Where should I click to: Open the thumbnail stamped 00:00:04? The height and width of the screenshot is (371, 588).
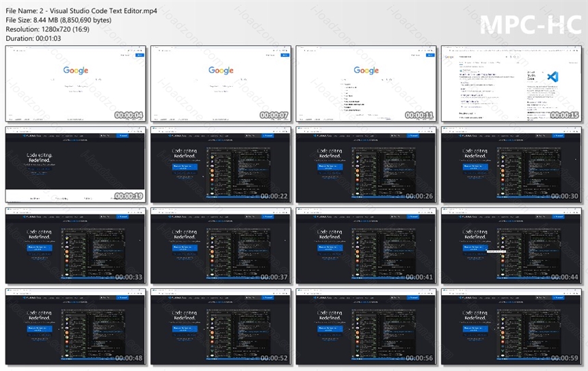point(76,84)
